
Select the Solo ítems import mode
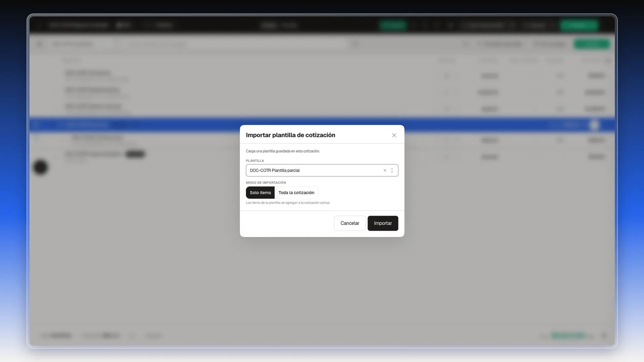coord(260,193)
